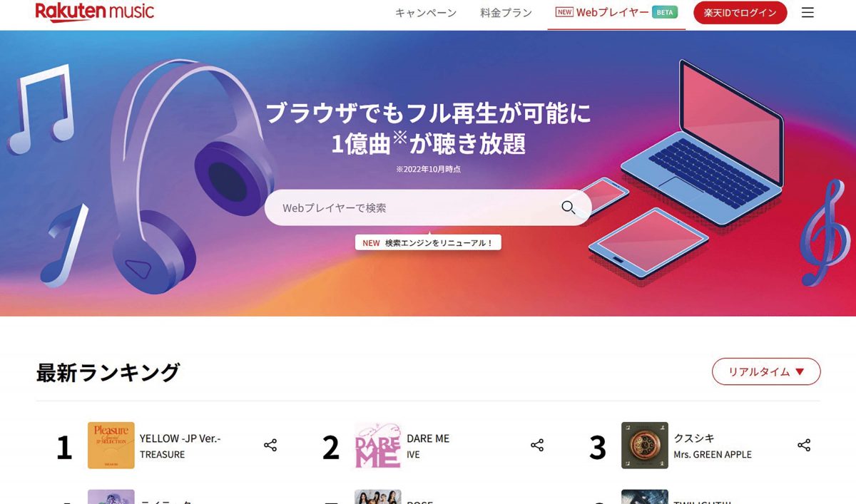Click the Mrs. GREEN APPLE artist name

click(713, 454)
